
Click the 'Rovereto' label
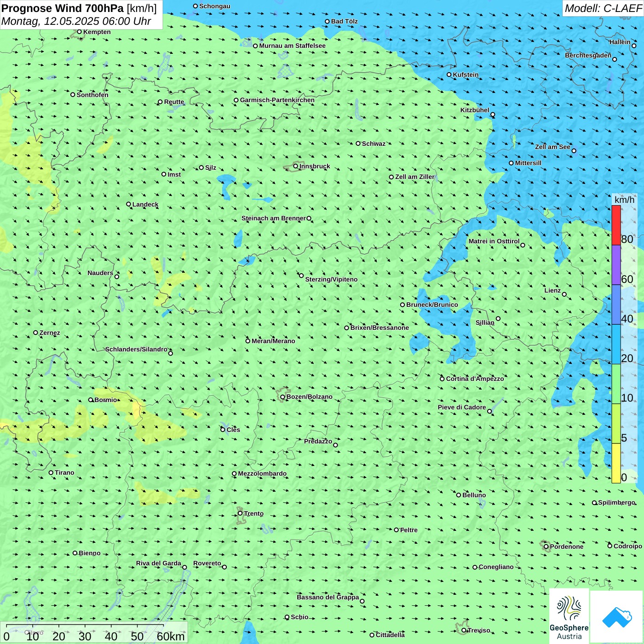click(x=207, y=563)
